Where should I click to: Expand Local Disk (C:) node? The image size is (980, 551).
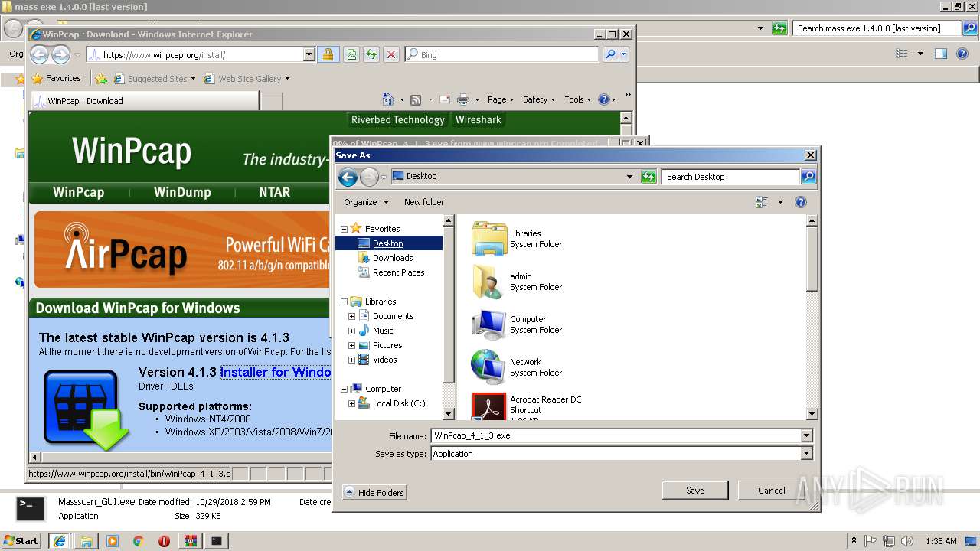[x=352, y=403]
